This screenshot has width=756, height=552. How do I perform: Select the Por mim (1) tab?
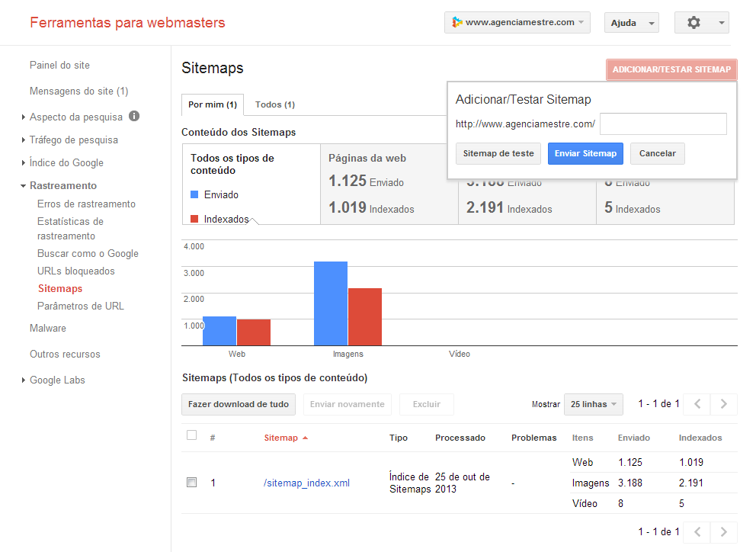(x=212, y=104)
